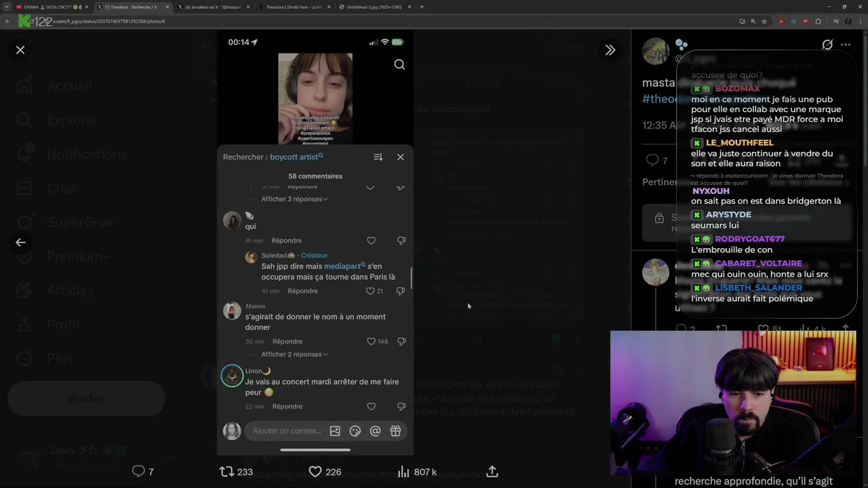
Task: Dislike Soledad's creator comment
Action: 400,291
